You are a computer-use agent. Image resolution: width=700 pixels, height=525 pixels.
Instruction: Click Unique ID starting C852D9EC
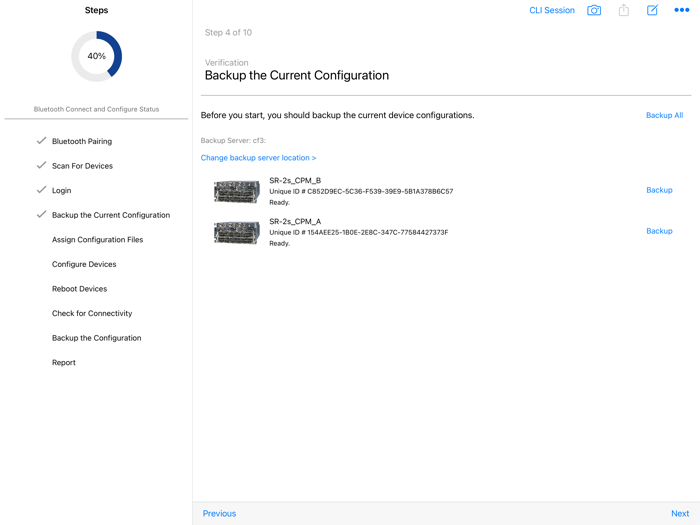coord(361,192)
